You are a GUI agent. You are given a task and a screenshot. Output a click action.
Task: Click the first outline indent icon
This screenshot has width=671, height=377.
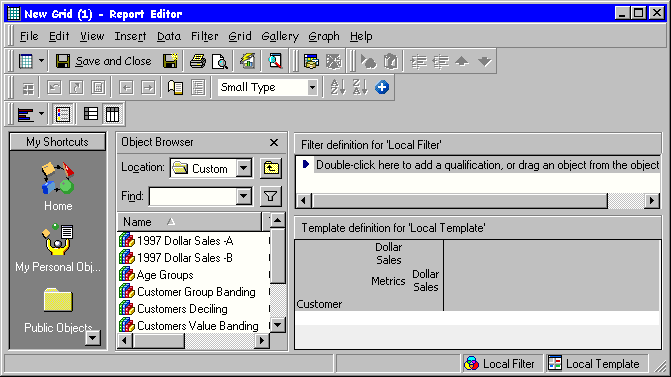coord(419,62)
